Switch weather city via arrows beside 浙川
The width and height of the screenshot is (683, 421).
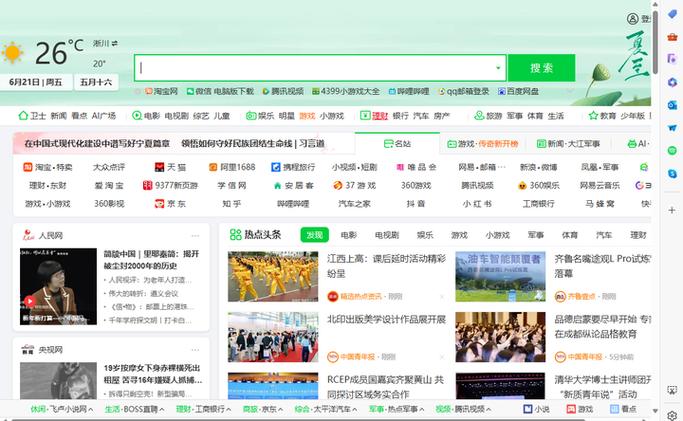[x=115, y=43]
